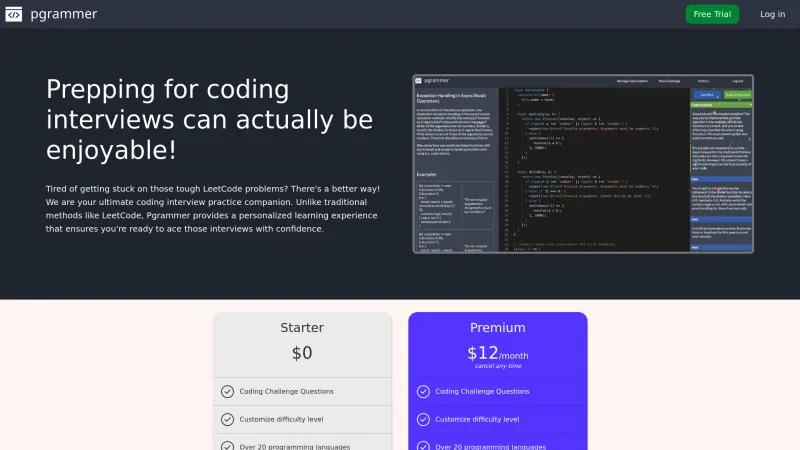Screen dimensions: 800x450
Task: Start the Free Trial
Action: (x=712, y=14)
